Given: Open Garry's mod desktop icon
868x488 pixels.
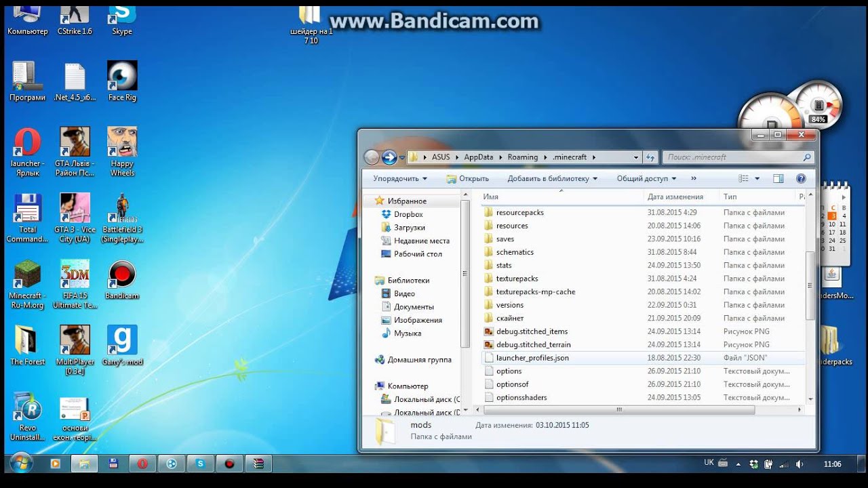Looking at the screenshot, I should 122,346.
